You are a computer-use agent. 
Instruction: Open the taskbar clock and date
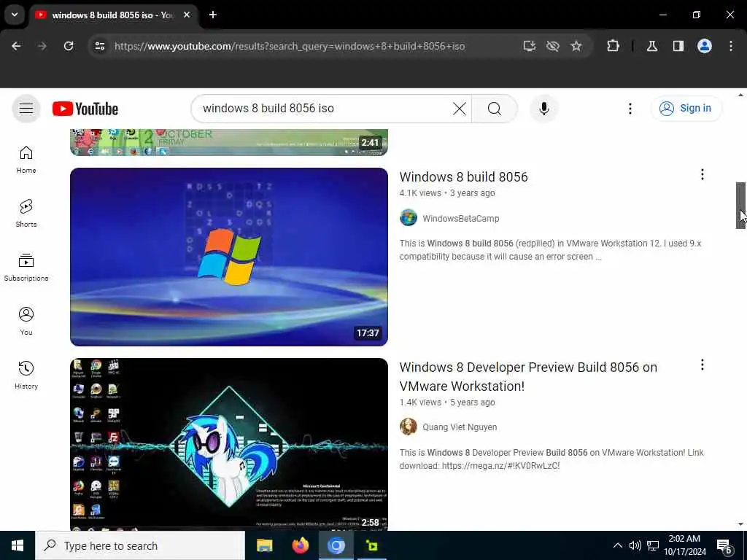[684, 545]
